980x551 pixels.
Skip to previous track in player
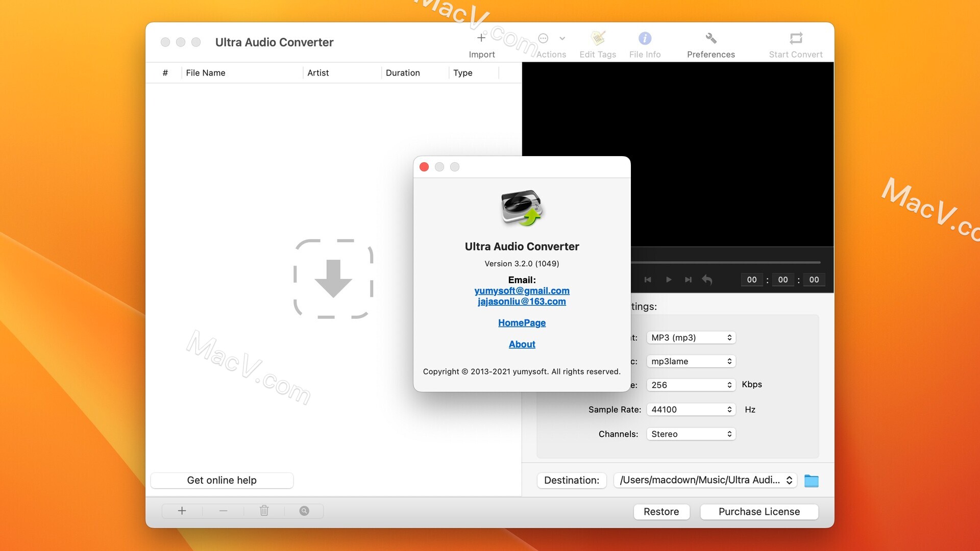coord(648,280)
